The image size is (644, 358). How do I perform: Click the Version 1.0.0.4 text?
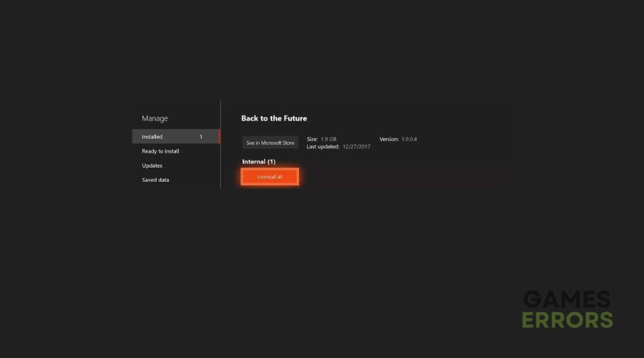point(398,140)
